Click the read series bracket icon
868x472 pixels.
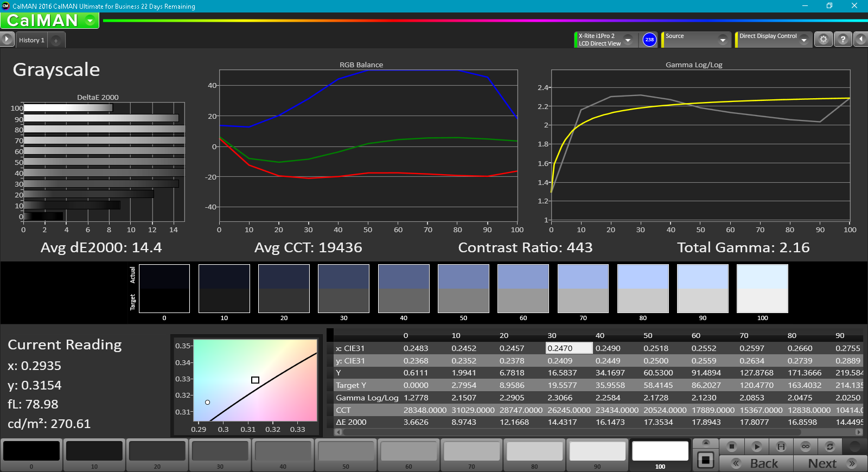pos(781,447)
